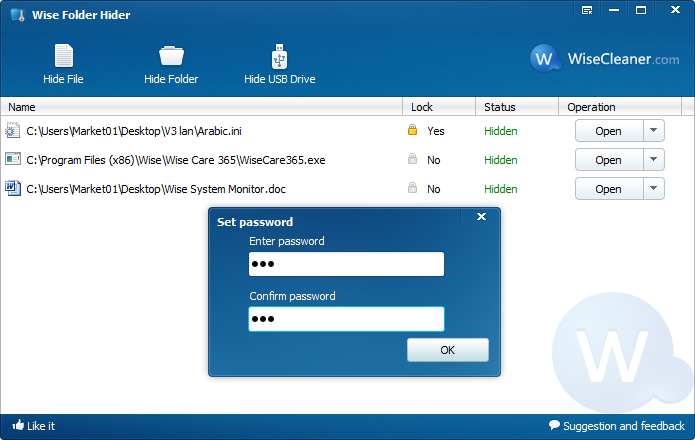This screenshot has width=695, height=440.
Task: Click the Wise Folder Hider app icon
Action: pyautogui.click(x=18, y=15)
